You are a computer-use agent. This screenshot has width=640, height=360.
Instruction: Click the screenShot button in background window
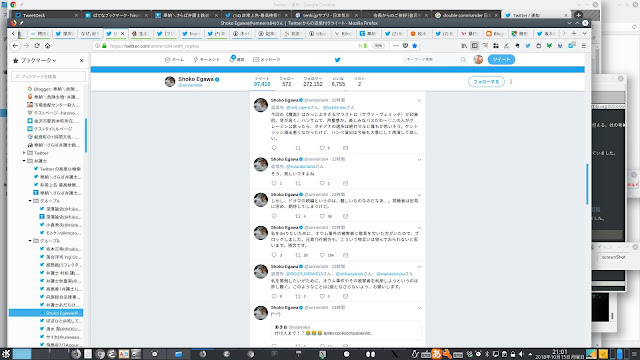[613, 257]
